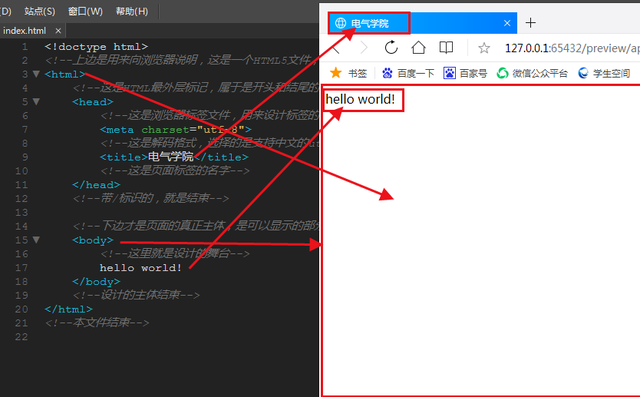
Task: Click the title 电气学院 code line
Action: [x=174, y=157]
